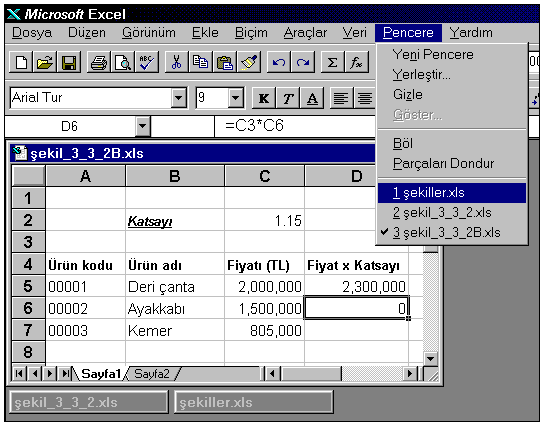
Task: Click the New workbook icon
Action: (x=22, y=62)
